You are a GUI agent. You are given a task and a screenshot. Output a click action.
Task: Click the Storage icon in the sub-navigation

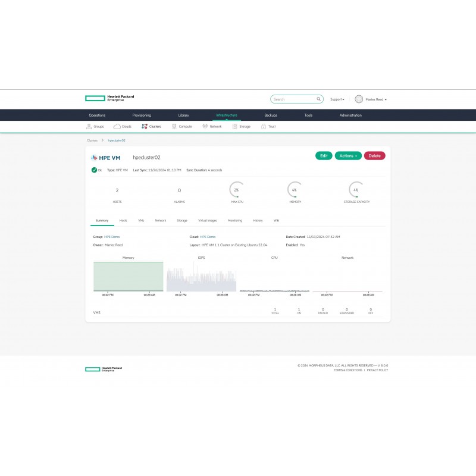coord(235,127)
